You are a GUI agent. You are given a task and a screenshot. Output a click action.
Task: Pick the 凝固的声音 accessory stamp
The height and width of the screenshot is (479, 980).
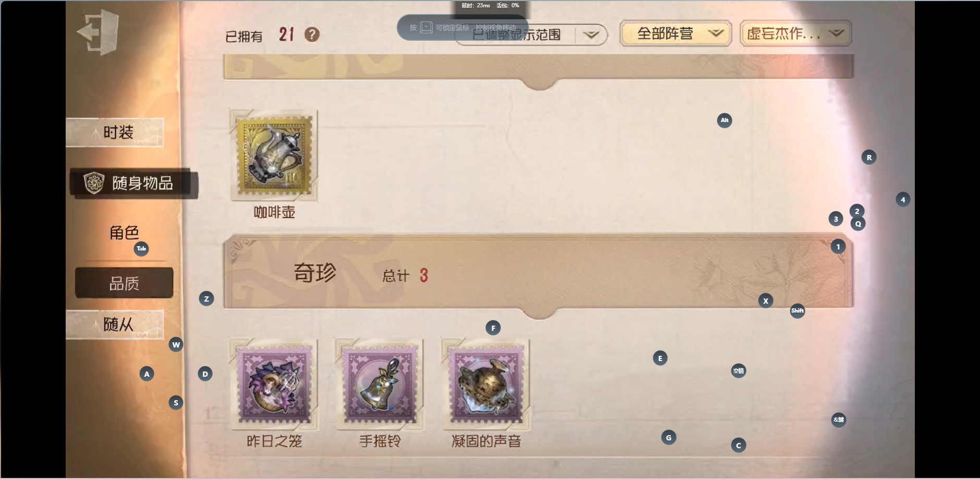click(x=485, y=385)
